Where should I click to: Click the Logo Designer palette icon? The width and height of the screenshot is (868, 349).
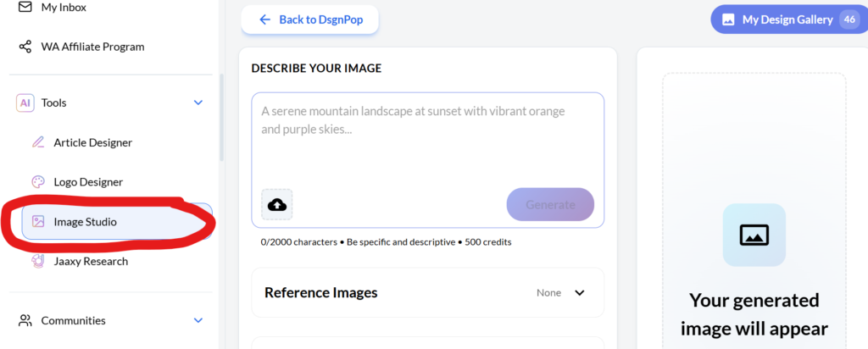pos(37,182)
